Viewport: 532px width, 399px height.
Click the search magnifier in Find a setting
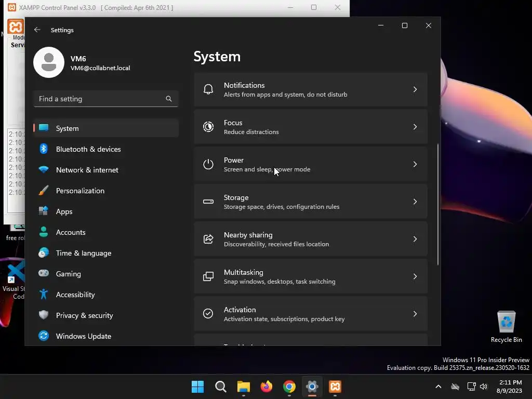(x=169, y=99)
